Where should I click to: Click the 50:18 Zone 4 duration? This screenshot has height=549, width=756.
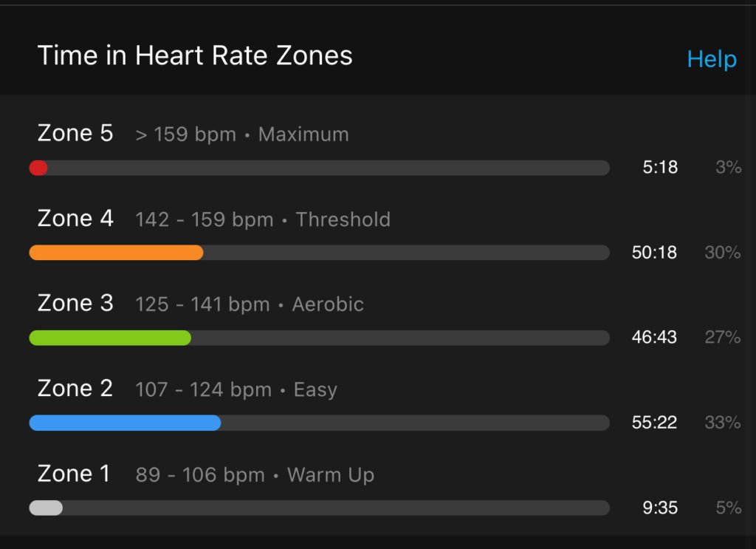tap(654, 252)
